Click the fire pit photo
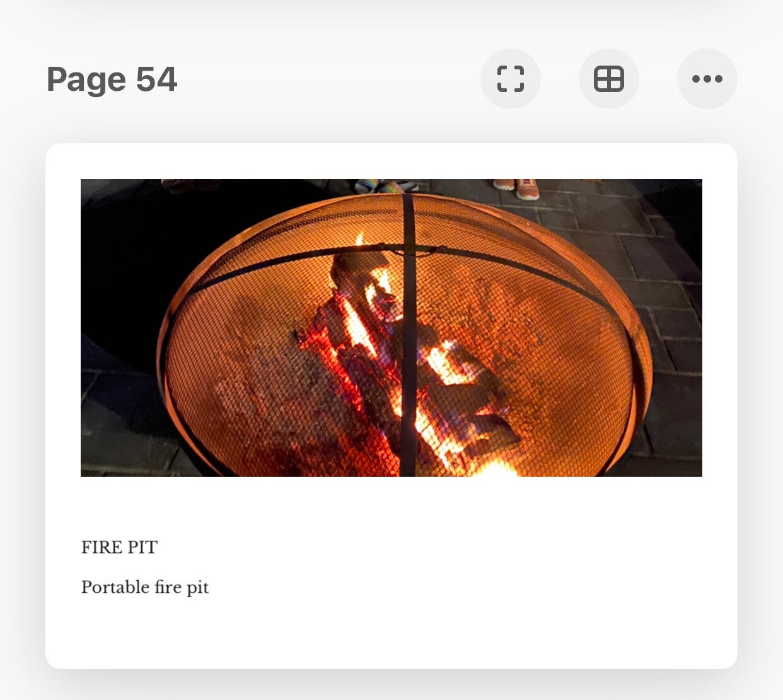Screen dimensions: 783x700 (391, 328)
